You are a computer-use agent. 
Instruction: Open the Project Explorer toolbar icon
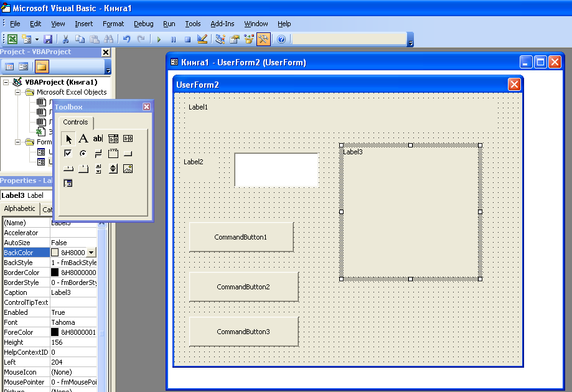coord(220,39)
